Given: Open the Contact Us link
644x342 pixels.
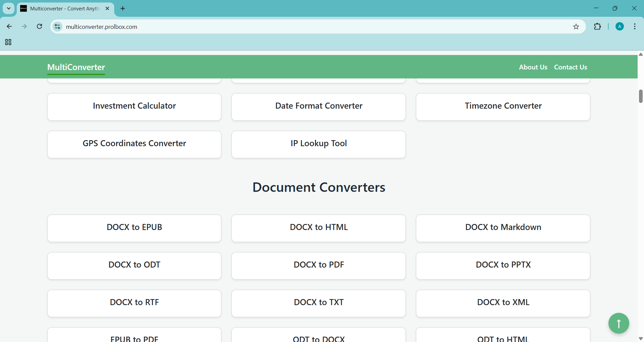Looking at the screenshot, I should [570, 67].
